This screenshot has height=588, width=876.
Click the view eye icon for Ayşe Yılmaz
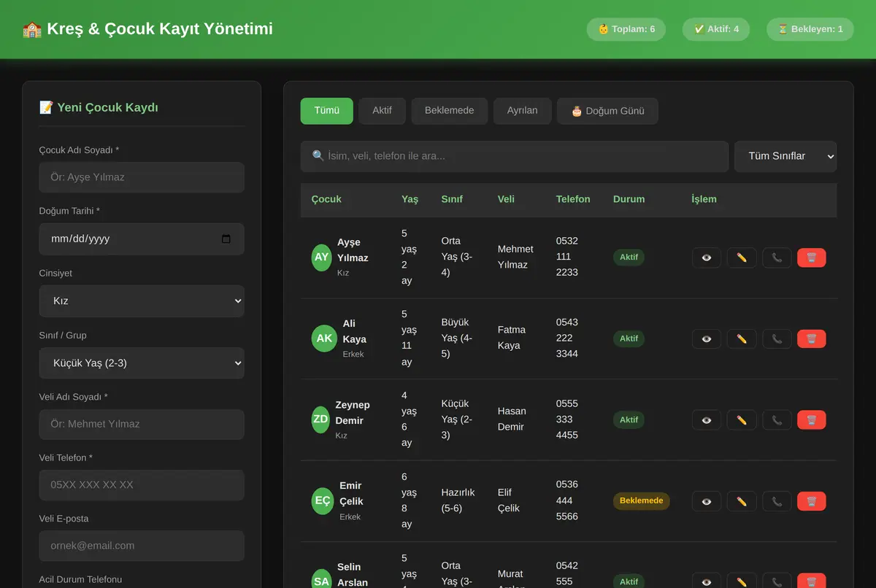[x=707, y=258]
